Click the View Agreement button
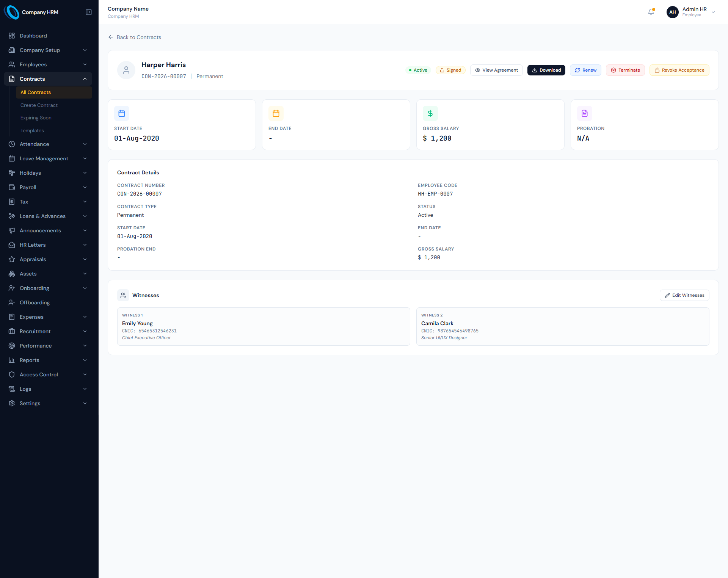Viewport: 728px width, 578px height. [496, 70]
